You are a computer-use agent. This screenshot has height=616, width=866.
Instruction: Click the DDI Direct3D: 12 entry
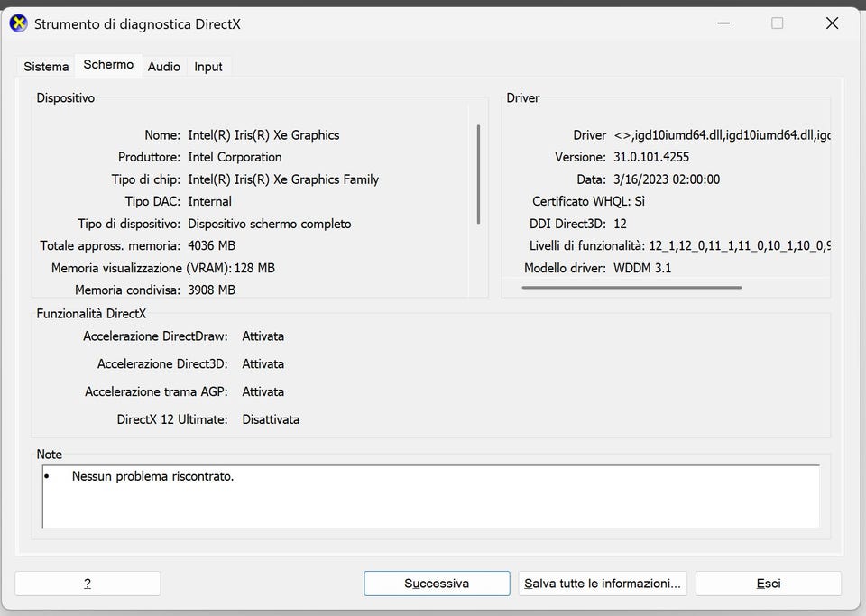click(x=578, y=224)
